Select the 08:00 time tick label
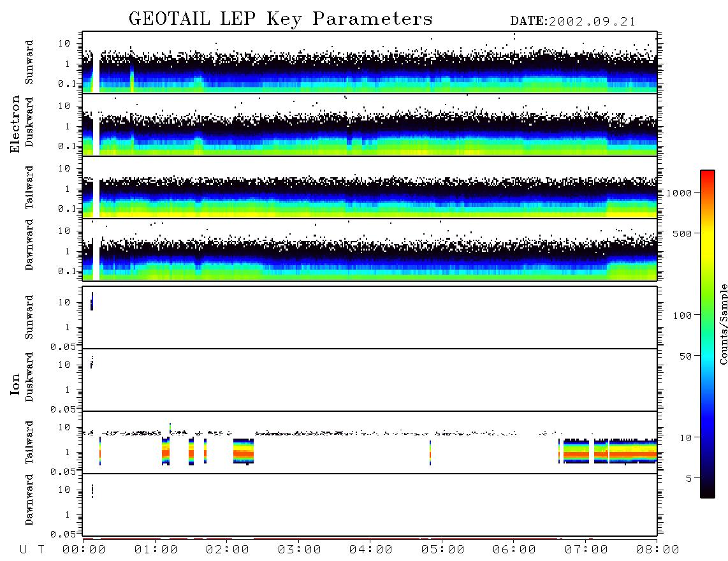 (x=658, y=550)
